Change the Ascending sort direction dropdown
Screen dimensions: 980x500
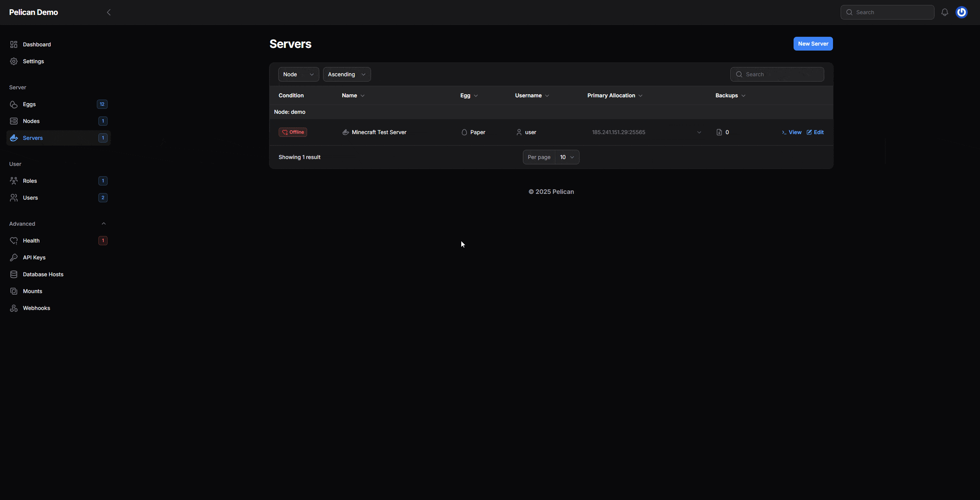346,74
